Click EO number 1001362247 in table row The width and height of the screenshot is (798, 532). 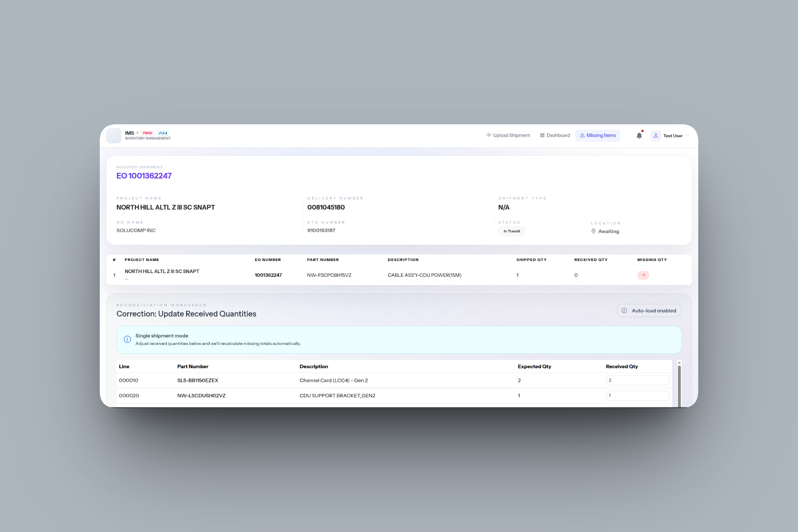point(268,275)
